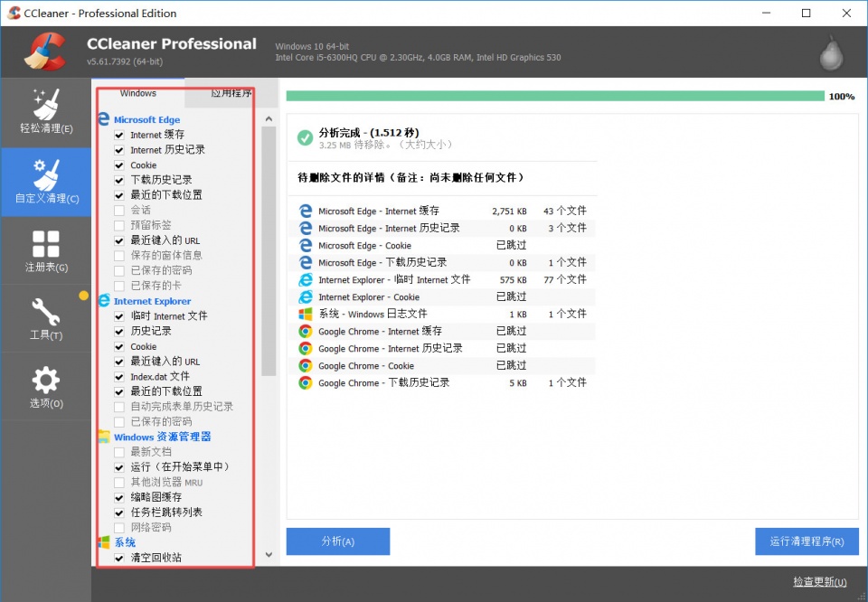Select Microsoft Edge - Internet 缓存 result row
This screenshot has width=868, height=602.
tap(442, 211)
